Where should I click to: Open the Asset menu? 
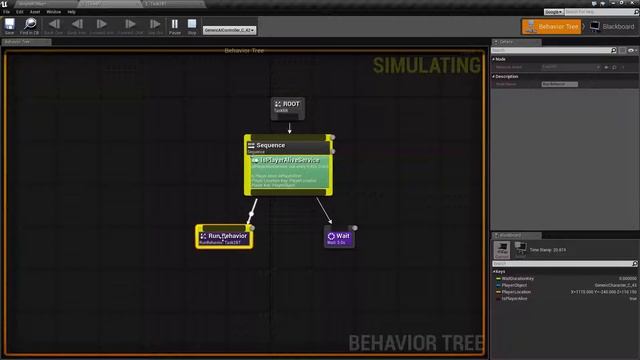(35, 12)
